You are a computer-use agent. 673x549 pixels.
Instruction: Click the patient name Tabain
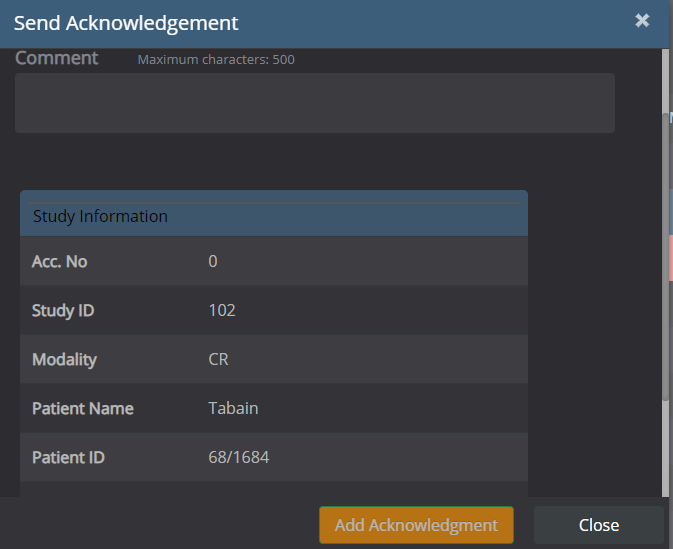[231, 408]
